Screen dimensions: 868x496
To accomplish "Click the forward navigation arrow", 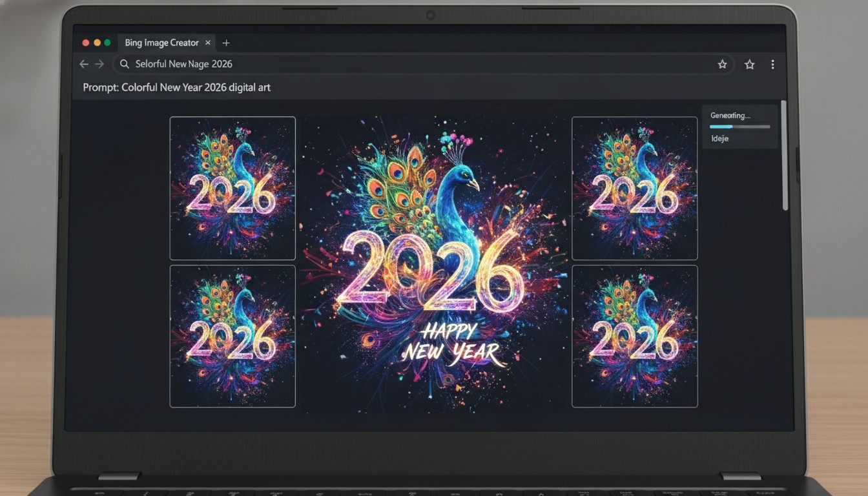I will click(100, 64).
